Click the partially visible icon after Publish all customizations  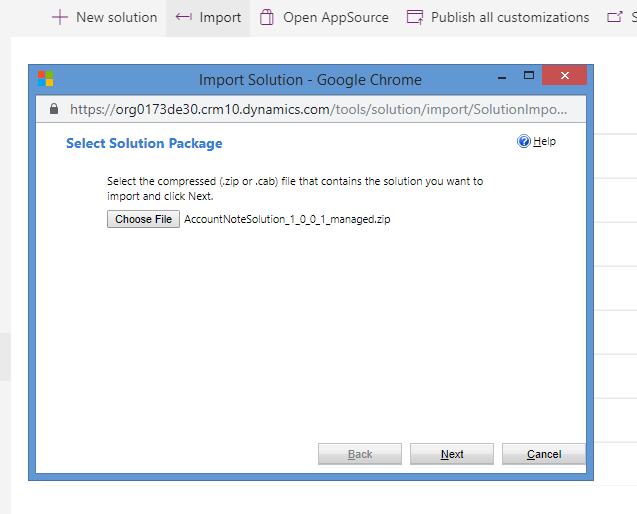tap(613, 17)
